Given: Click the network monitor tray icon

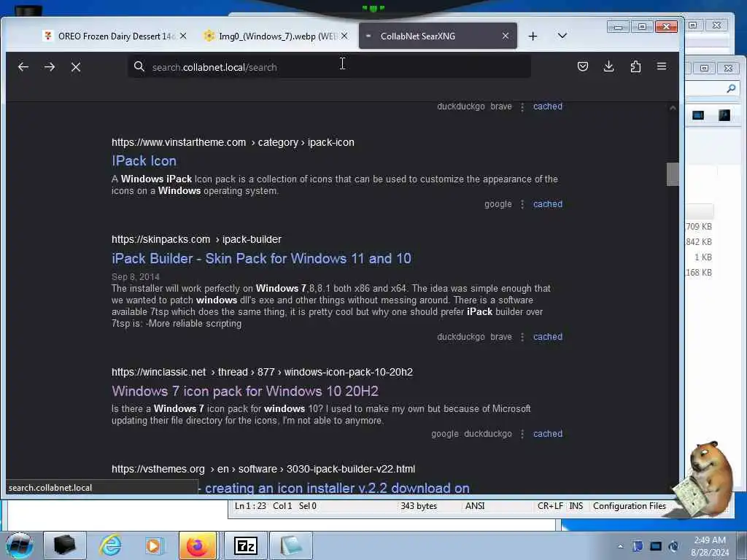Looking at the screenshot, I should 656,546.
